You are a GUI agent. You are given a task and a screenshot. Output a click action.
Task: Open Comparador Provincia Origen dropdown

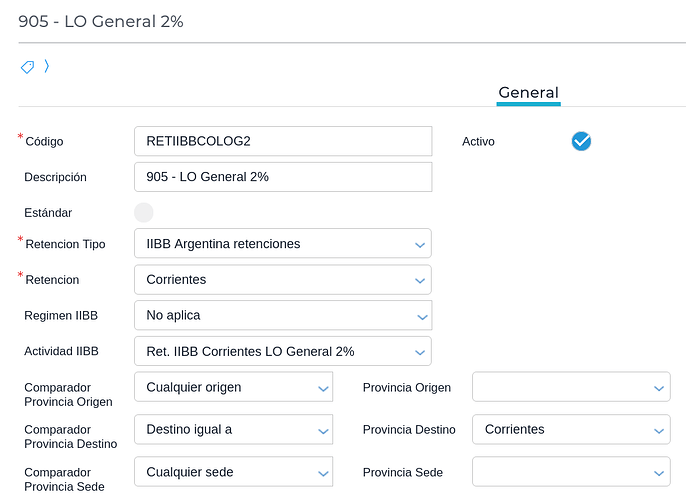click(233, 388)
